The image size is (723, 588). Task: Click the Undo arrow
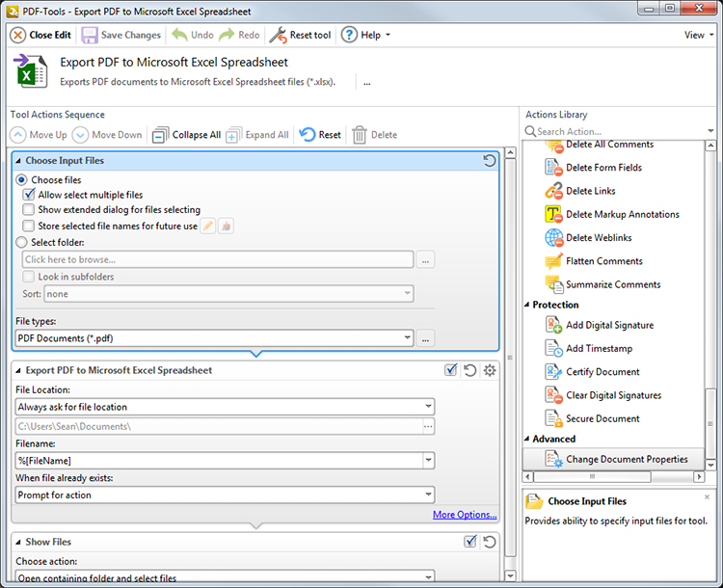pyautogui.click(x=179, y=35)
